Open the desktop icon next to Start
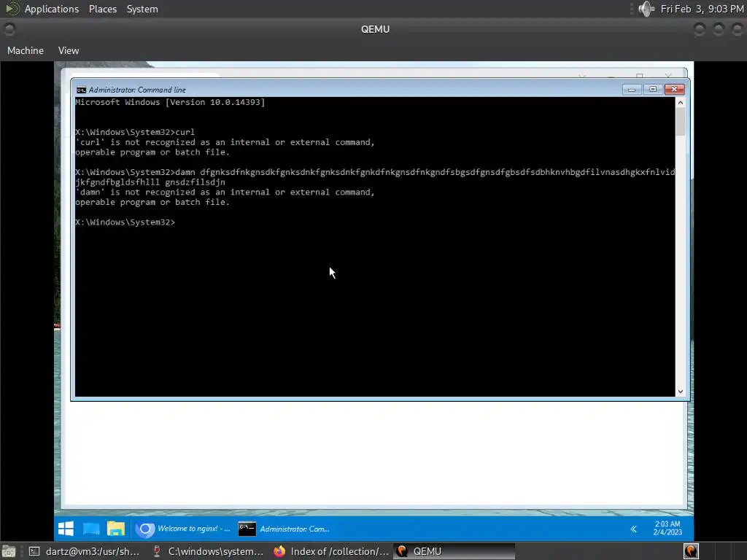 point(91,529)
